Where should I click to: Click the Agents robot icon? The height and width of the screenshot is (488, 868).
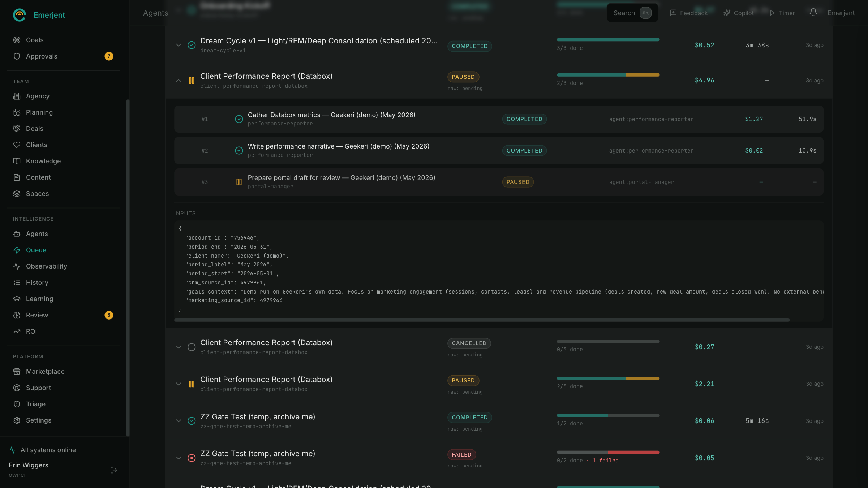(17, 234)
